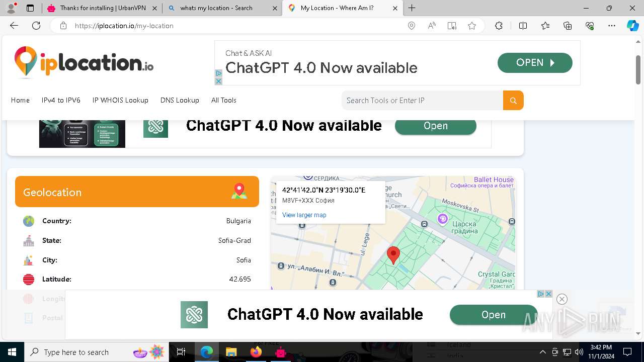Show hidden tray icons chevron

(x=542, y=352)
